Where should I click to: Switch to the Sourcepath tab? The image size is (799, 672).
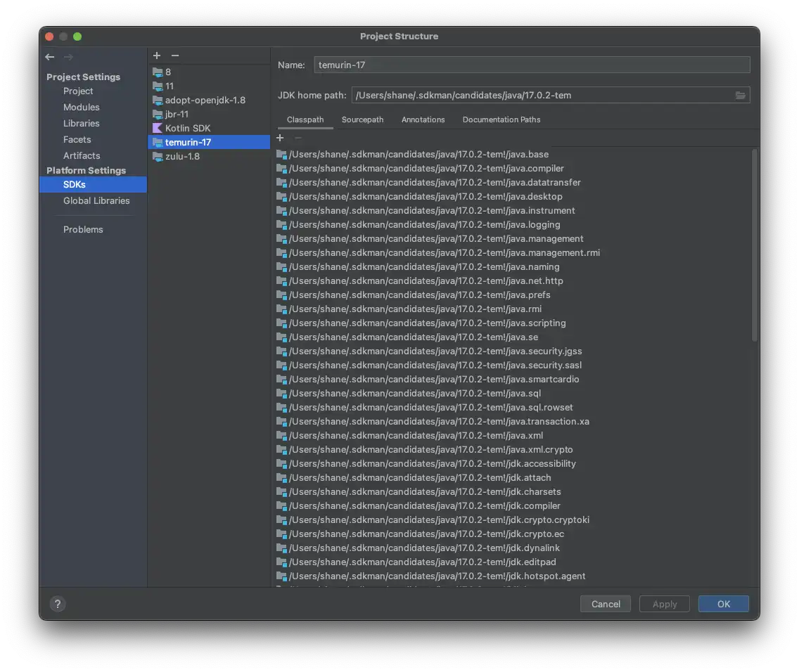point(362,119)
